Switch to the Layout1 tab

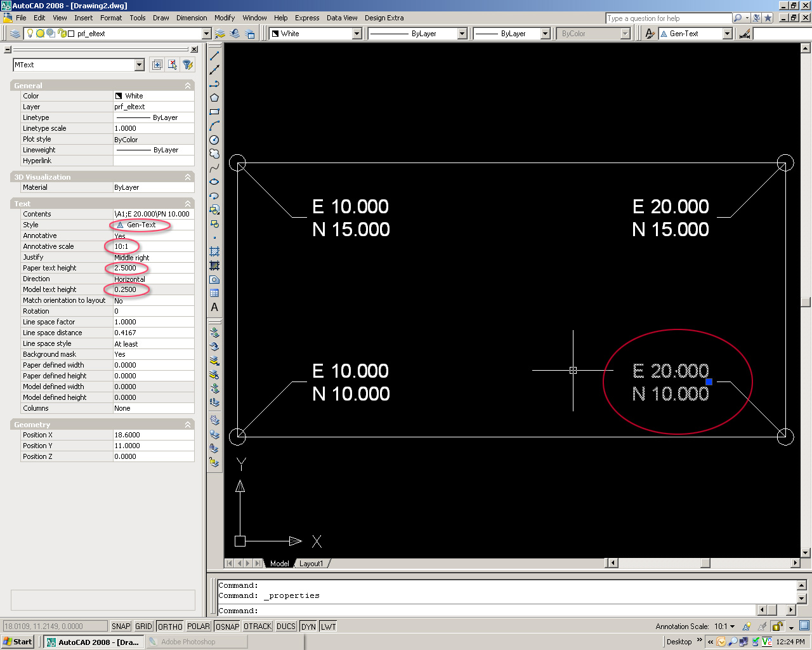tap(312, 563)
